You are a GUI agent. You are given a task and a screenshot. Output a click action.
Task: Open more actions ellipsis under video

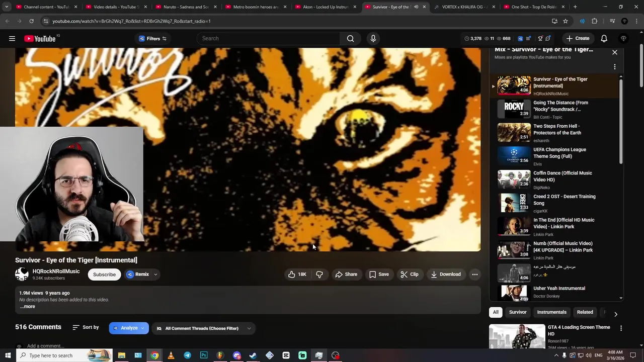(x=474, y=275)
